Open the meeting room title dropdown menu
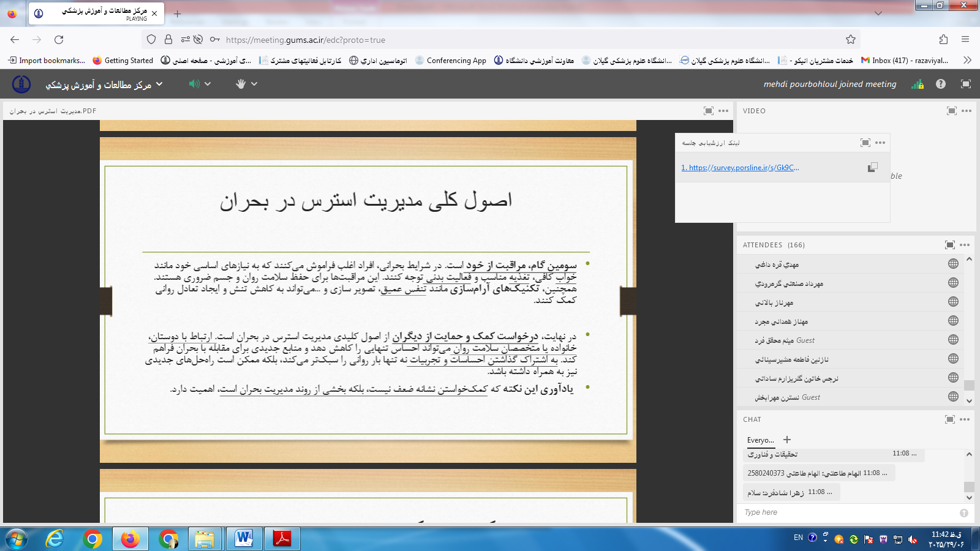The width and height of the screenshot is (980, 551). pyautogui.click(x=159, y=84)
